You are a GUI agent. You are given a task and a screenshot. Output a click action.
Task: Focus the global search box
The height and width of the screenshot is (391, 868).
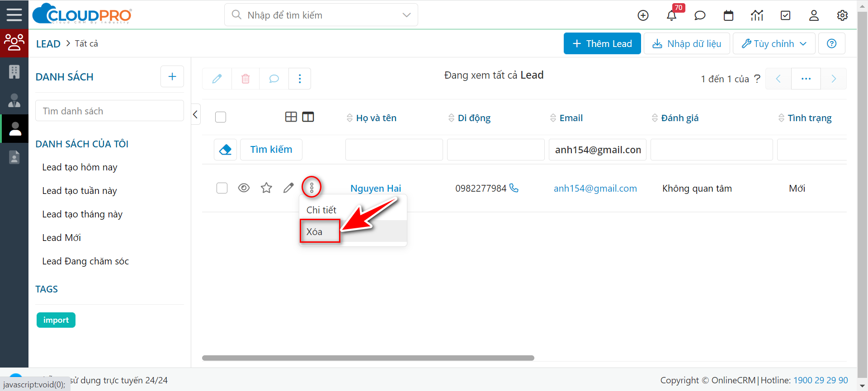tap(321, 15)
